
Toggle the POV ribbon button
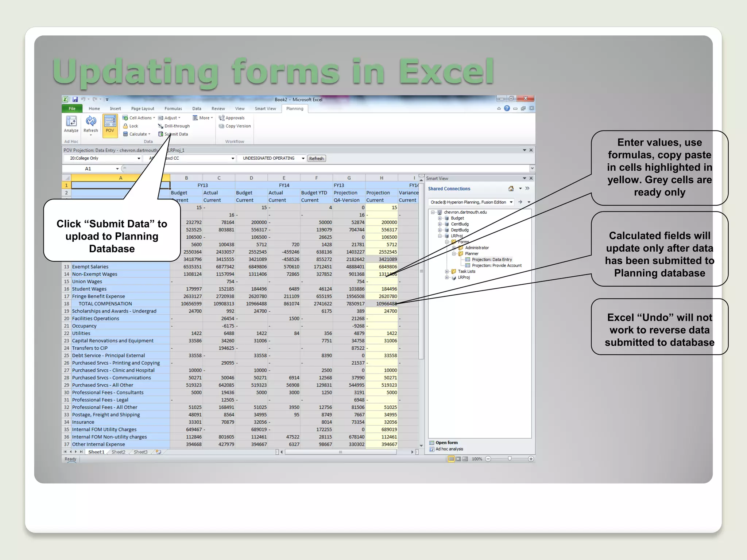(x=110, y=125)
